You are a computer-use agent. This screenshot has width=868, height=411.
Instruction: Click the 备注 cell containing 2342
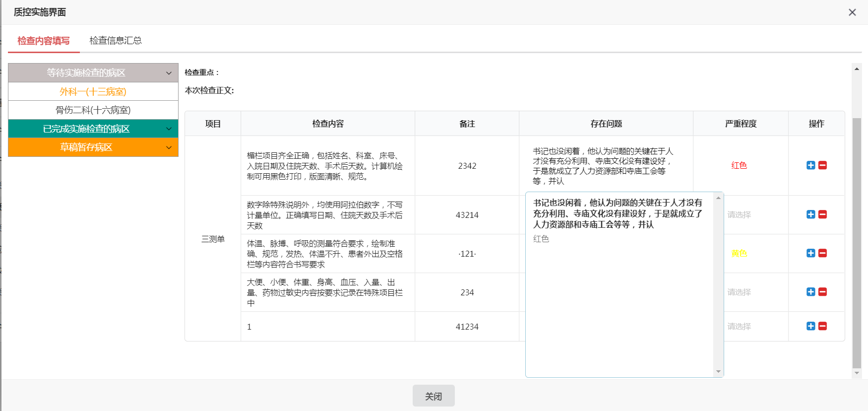(x=467, y=166)
